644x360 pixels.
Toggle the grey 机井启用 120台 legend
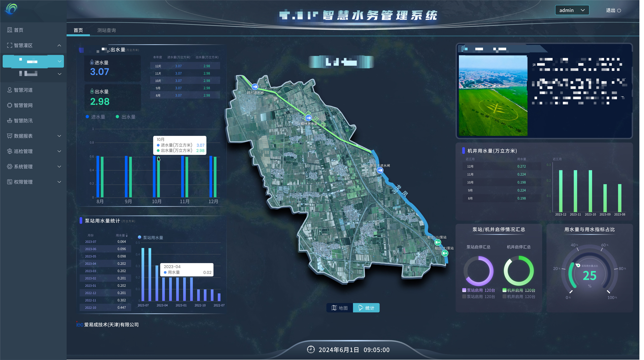(519, 296)
